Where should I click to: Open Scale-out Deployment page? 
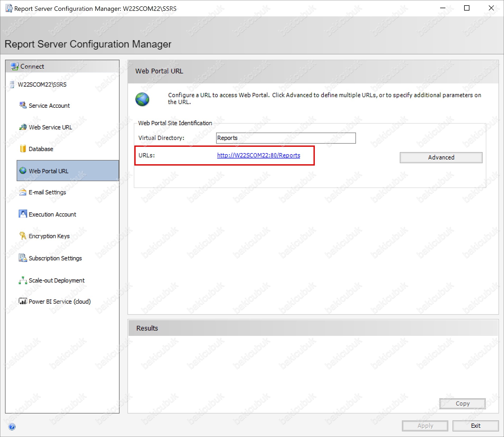point(56,280)
